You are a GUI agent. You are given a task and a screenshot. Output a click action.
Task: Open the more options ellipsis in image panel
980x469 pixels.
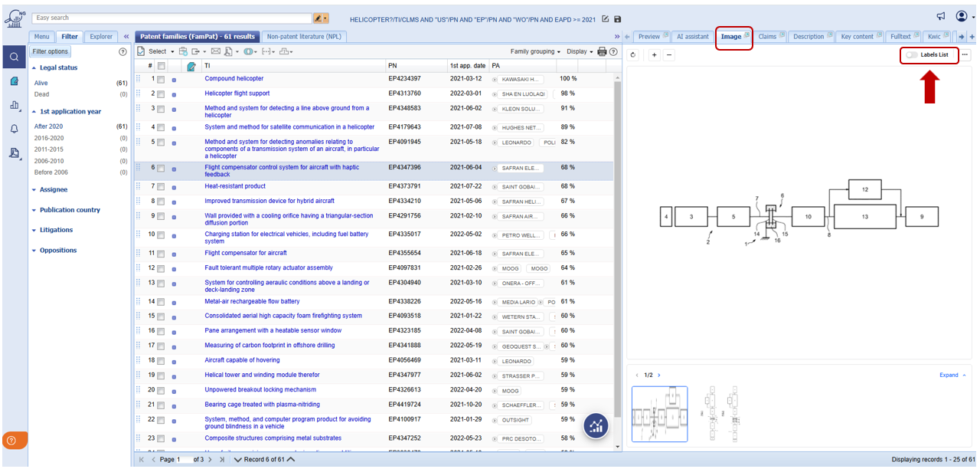pyautogui.click(x=965, y=54)
